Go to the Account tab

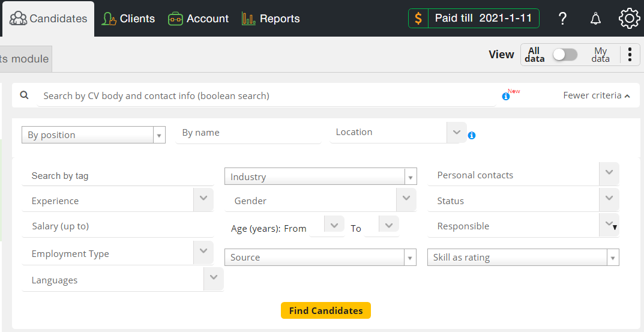[x=199, y=19]
